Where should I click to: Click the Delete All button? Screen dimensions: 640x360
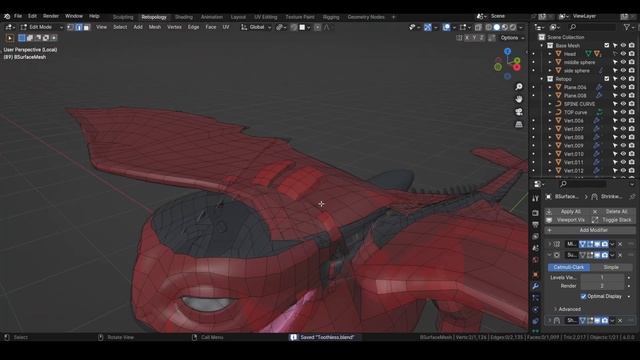(x=613, y=211)
